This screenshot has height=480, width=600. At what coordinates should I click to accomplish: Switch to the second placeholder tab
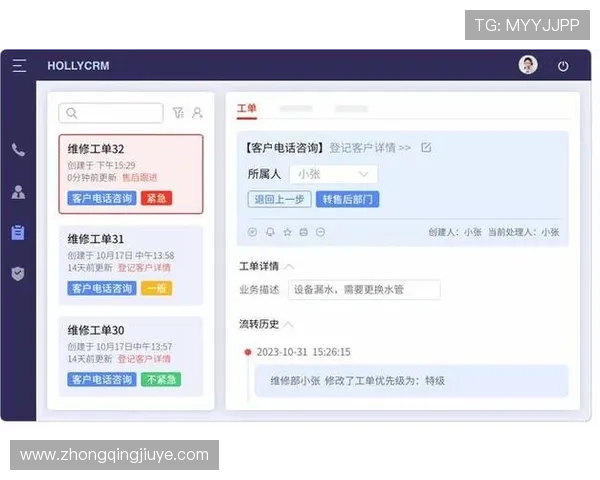pyautogui.click(x=296, y=109)
